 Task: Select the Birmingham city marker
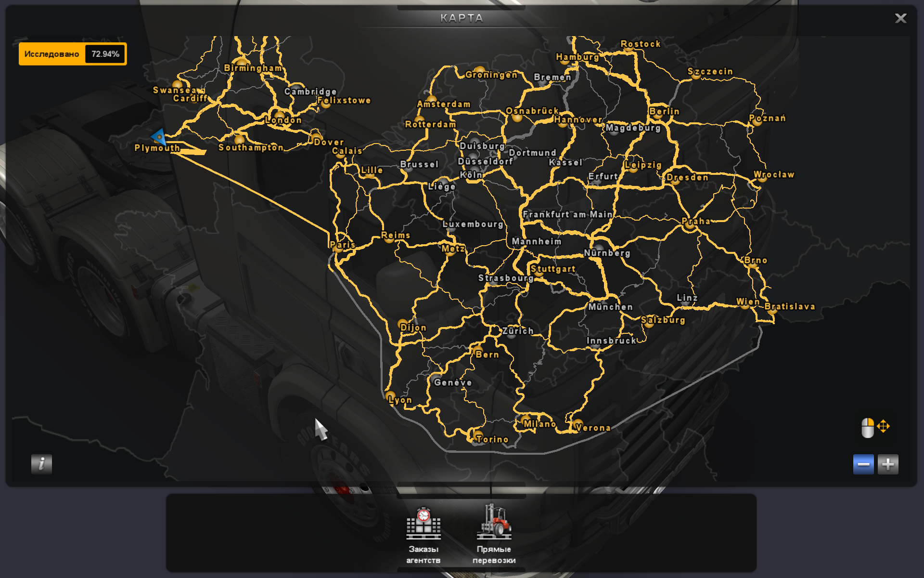coord(242,63)
